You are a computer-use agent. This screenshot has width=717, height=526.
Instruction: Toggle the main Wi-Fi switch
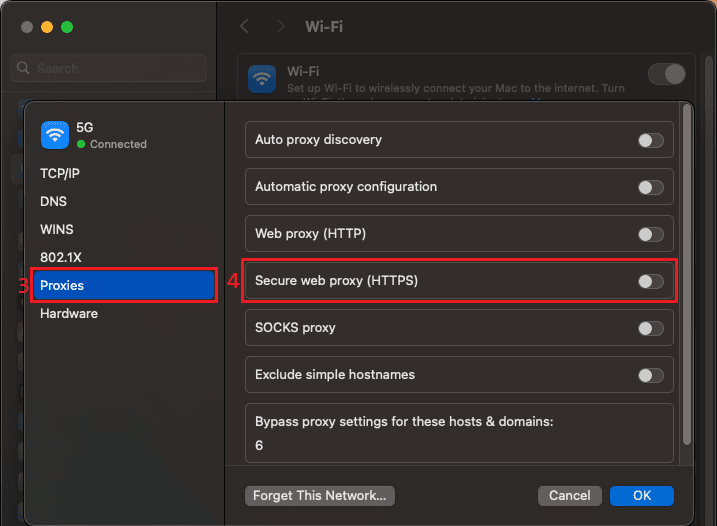tap(667, 74)
